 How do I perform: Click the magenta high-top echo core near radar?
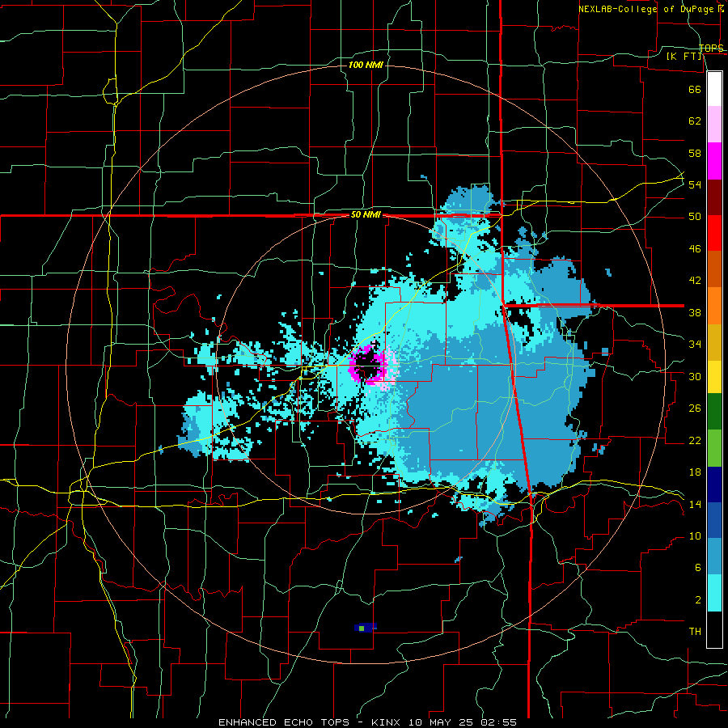(x=369, y=365)
